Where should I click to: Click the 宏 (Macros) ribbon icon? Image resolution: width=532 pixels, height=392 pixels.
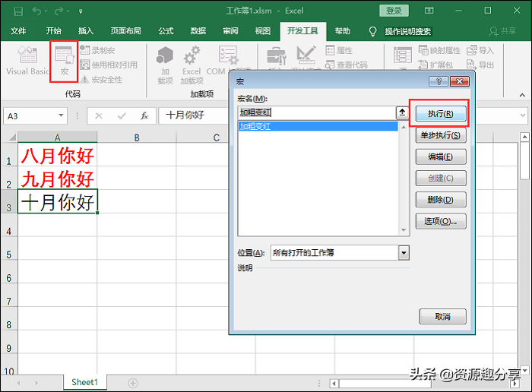coord(64,61)
